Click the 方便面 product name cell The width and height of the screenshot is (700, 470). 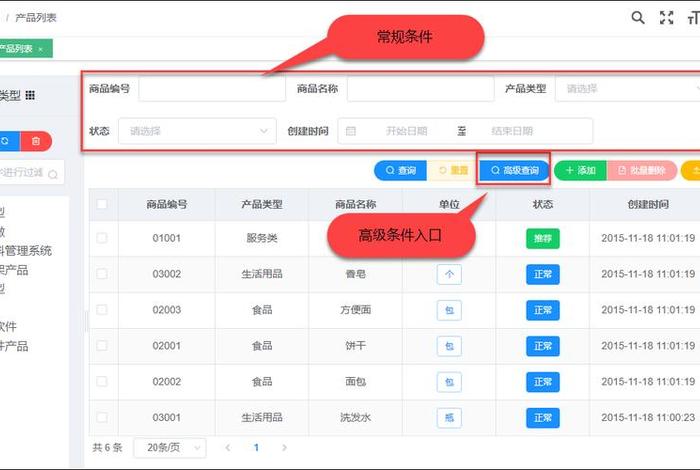355,310
